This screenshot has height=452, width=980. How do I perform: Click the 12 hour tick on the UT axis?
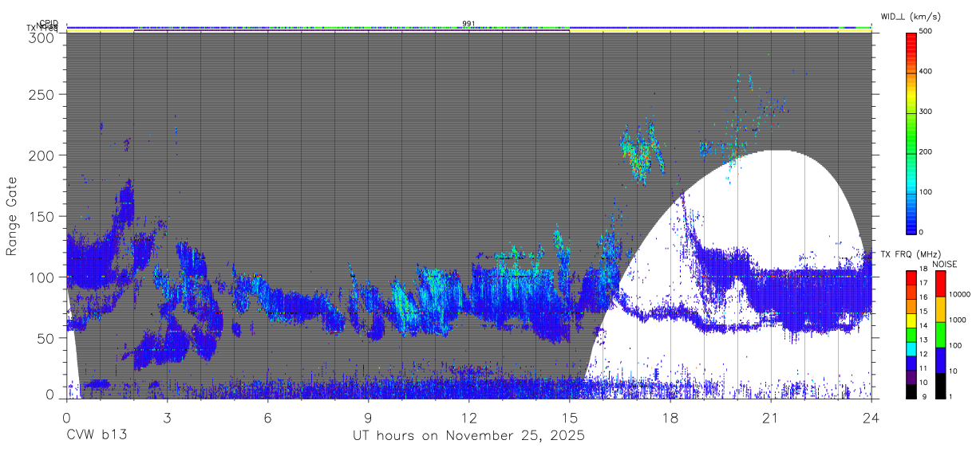pos(468,417)
